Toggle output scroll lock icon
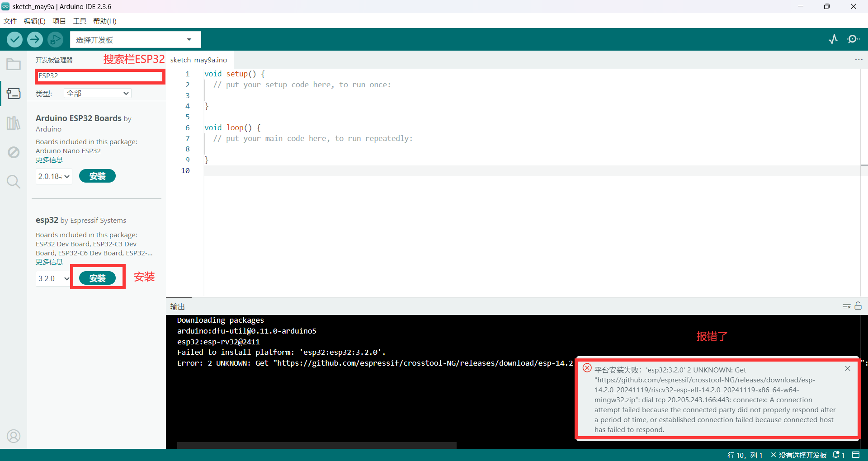 coord(858,306)
